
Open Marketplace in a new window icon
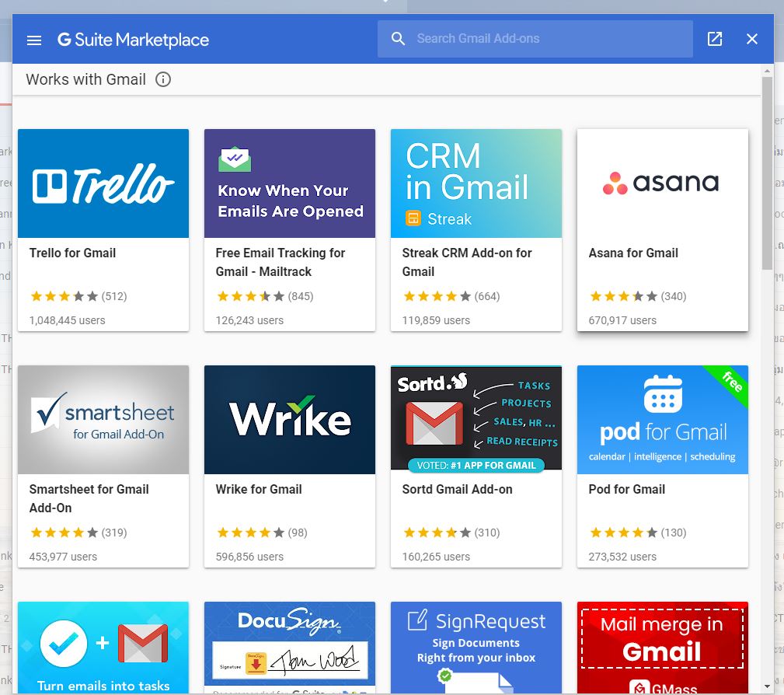[x=715, y=39]
